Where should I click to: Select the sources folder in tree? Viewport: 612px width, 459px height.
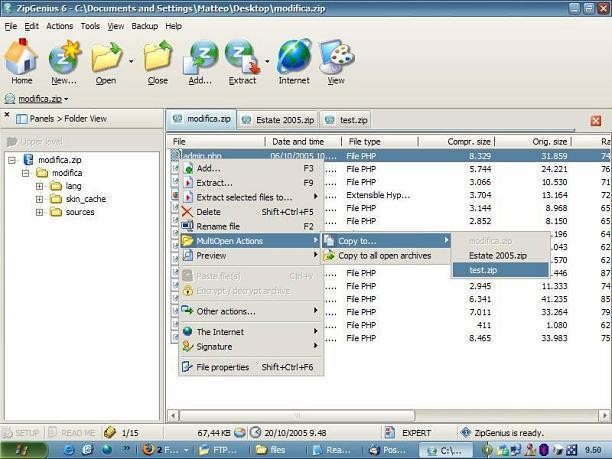tap(80, 212)
